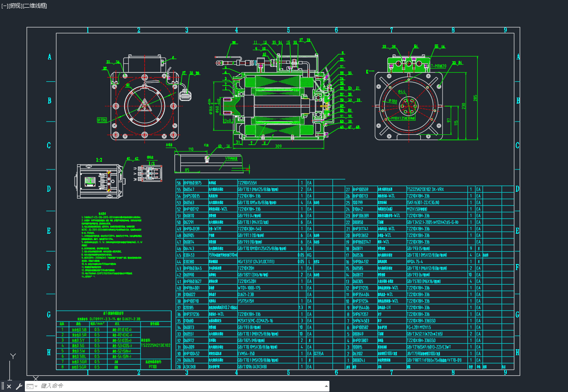This screenshot has width=568, height=392.
Task: Select the GB/T276(SKF/6013-2Z)/C3WT cell
Action: tap(429, 347)
